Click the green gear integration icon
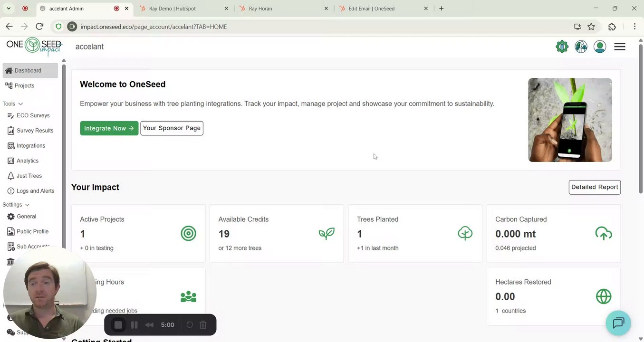The height and width of the screenshot is (342, 644). (x=562, y=47)
